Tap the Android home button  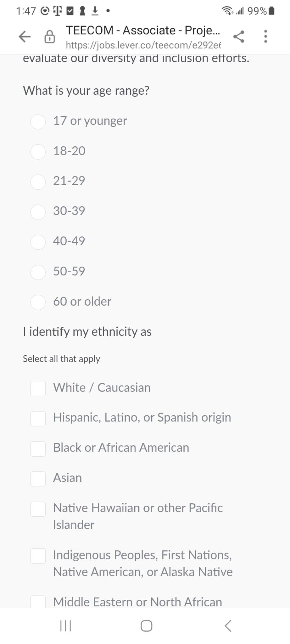(146, 626)
